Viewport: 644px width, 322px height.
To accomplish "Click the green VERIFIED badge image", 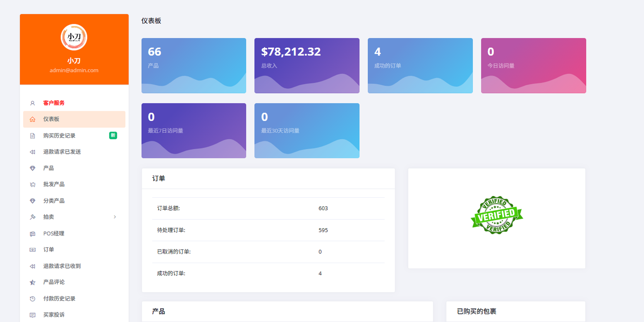I will click(496, 215).
